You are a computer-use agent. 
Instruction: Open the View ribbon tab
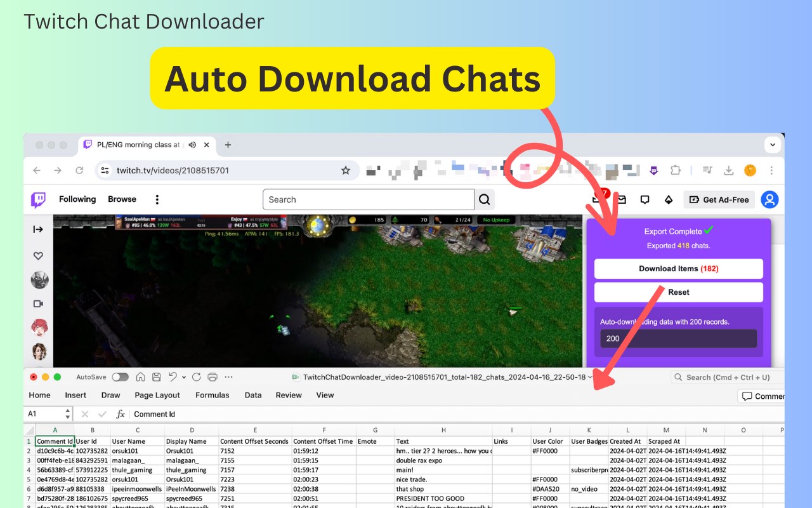[325, 395]
